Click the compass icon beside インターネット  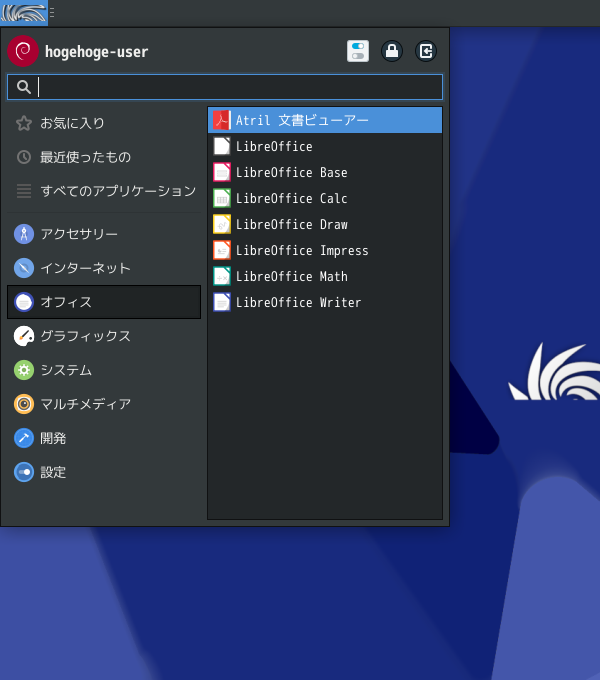pos(24,268)
